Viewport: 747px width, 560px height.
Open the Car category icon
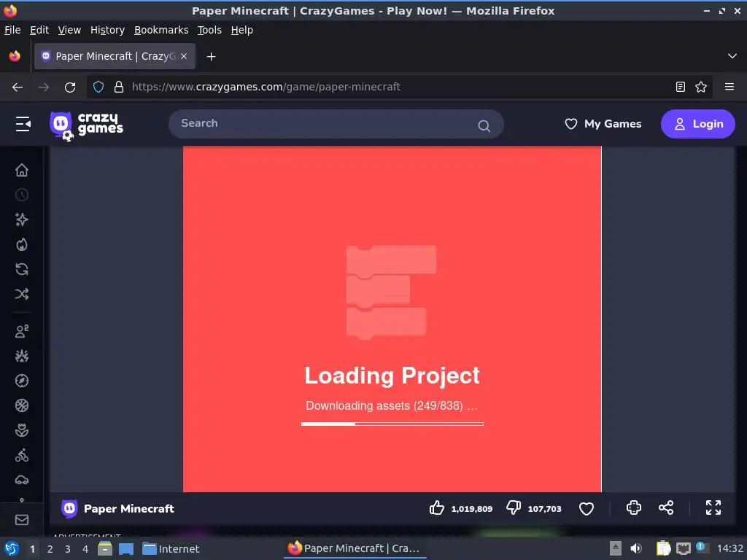pos(22,480)
